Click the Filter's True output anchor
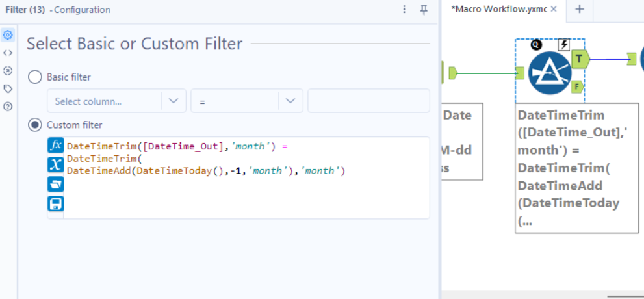 click(579, 59)
